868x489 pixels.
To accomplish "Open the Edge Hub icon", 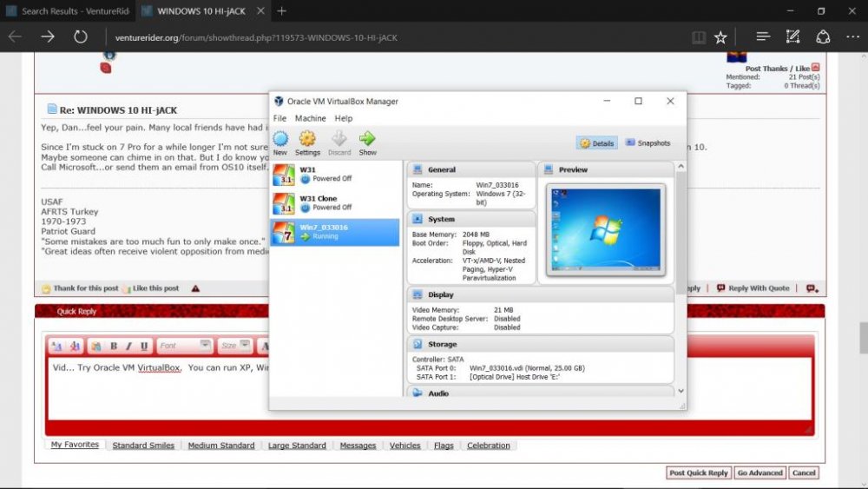I will pyautogui.click(x=763, y=36).
